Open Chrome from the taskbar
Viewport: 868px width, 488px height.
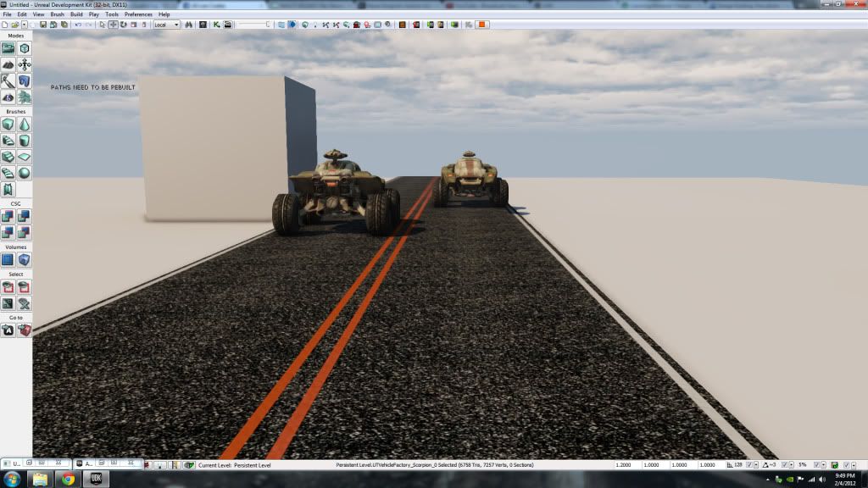click(68, 480)
